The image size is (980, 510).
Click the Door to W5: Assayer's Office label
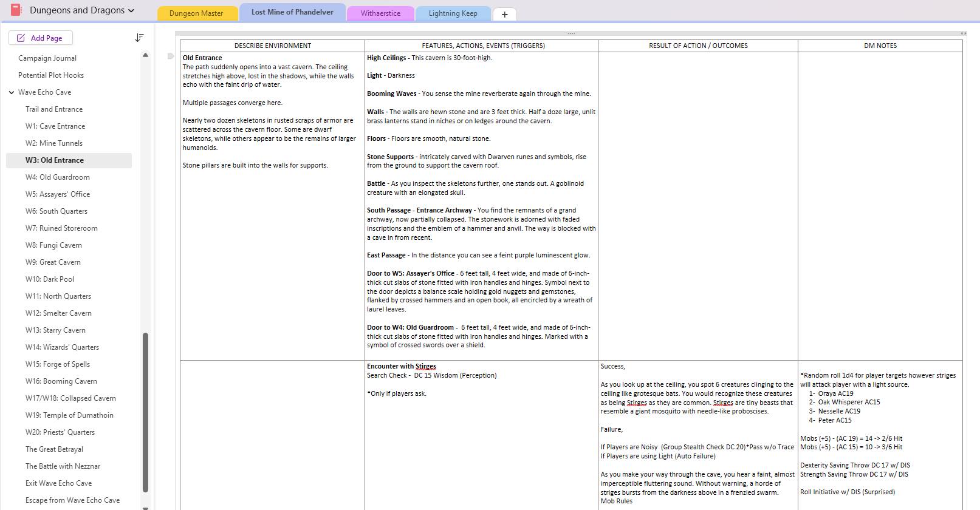click(x=411, y=273)
